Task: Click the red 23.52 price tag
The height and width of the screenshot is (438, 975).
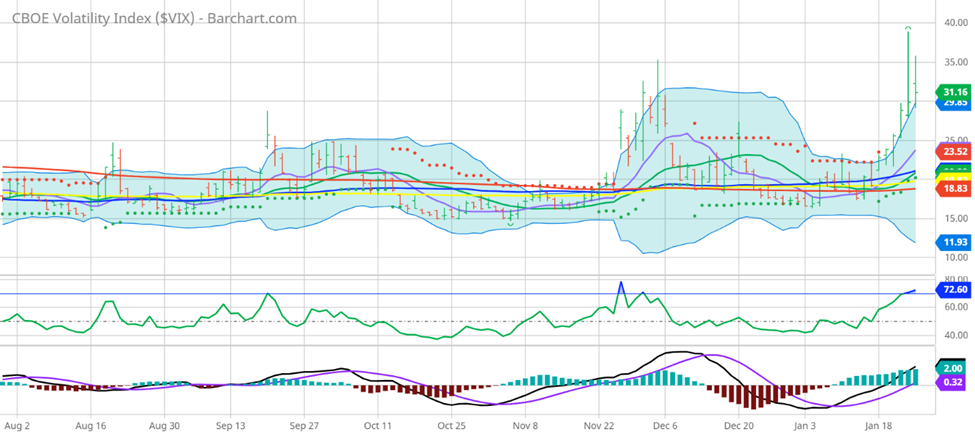Action: coord(954,150)
